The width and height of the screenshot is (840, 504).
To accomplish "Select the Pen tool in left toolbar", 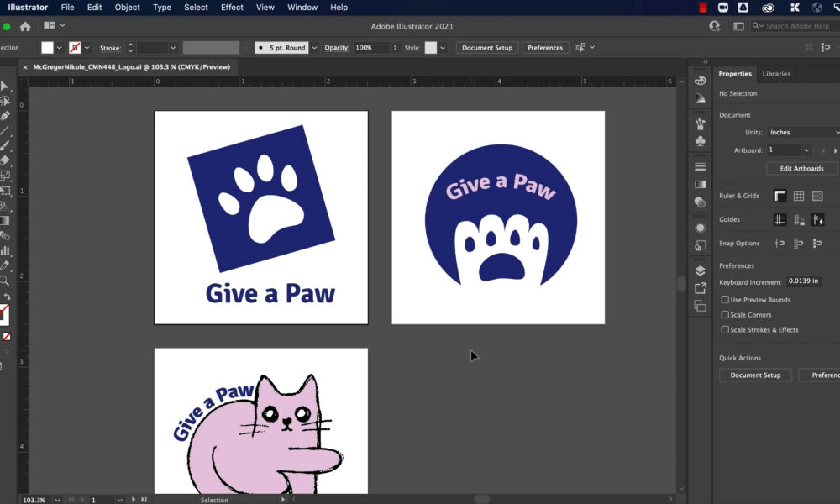I will (x=5, y=116).
